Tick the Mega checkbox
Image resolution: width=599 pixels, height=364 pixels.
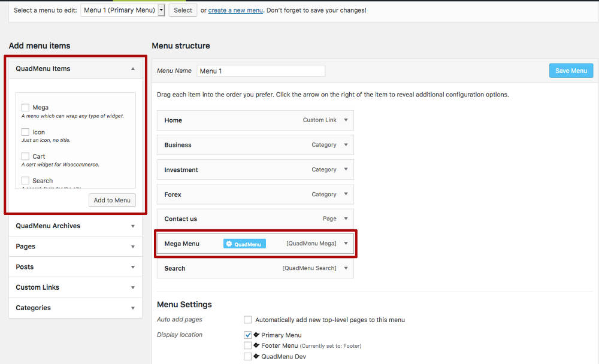25,107
